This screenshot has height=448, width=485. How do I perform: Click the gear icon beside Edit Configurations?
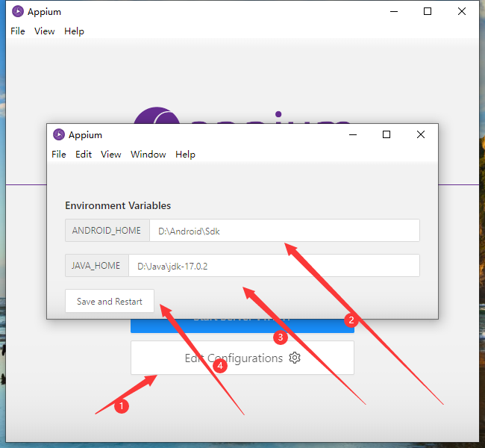click(x=295, y=358)
